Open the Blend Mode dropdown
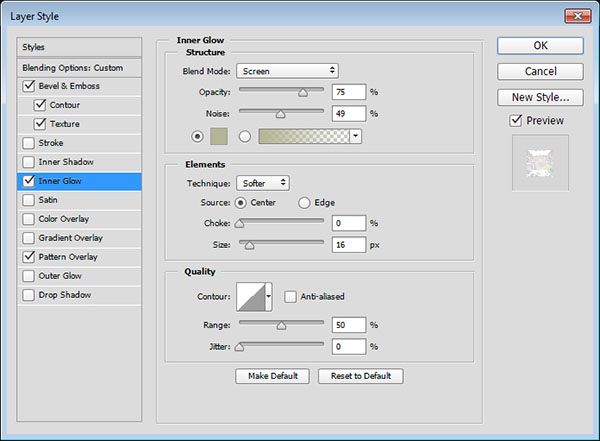This screenshot has height=441, width=600. click(x=287, y=71)
